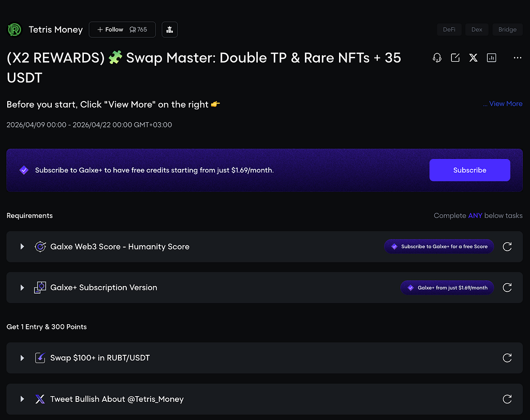Select the Dex tag

click(x=477, y=30)
